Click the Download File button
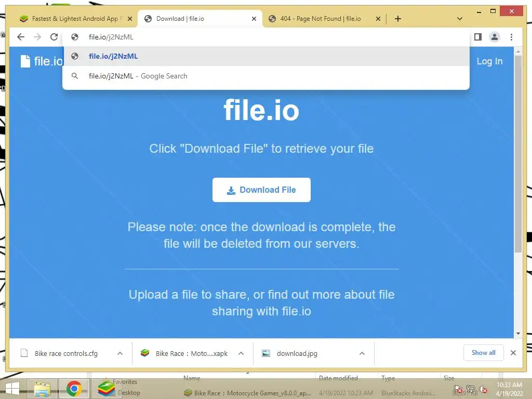This screenshot has height=399, width=532. tap(261, 190)
